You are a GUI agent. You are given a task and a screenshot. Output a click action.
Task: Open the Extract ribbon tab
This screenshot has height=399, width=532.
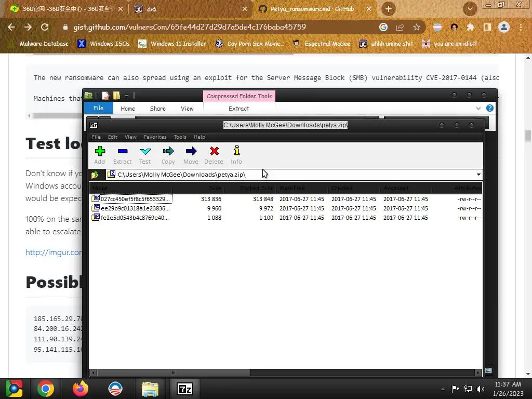coord(239,109)
